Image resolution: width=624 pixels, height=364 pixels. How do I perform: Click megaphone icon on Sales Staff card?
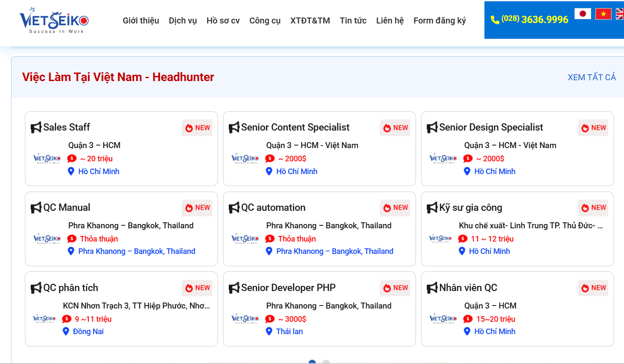click(36, 128)
